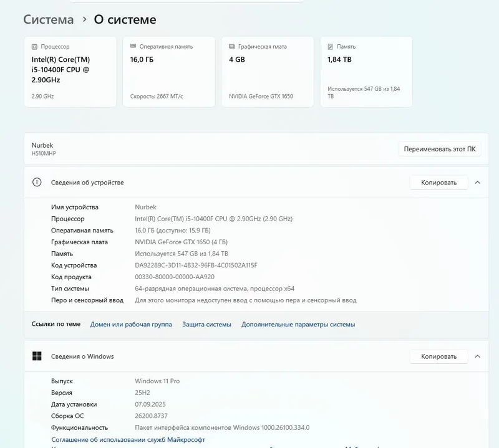Viewport: 499px width, 448px height.
Task: Collapse the Windows information section
Action: click(x=477, y=356)
